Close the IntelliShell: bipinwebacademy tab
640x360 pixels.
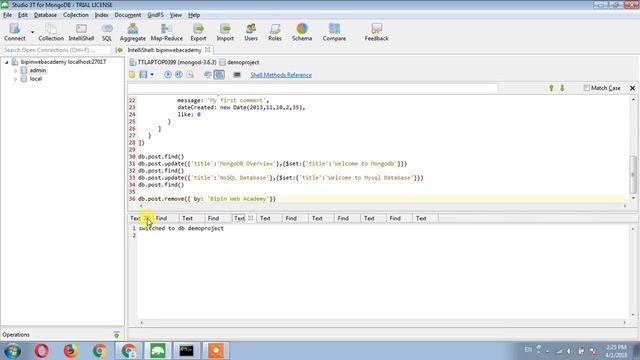click(x=207, y=50)
